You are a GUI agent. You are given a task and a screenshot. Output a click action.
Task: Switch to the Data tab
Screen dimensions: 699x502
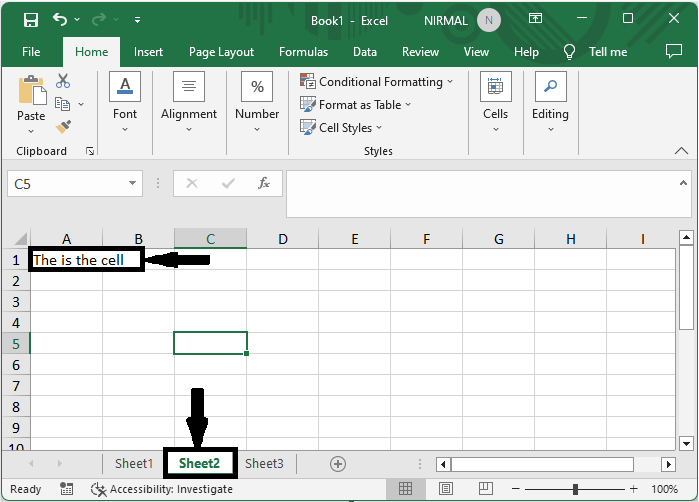pyautogui.click(x=365, y=52)
